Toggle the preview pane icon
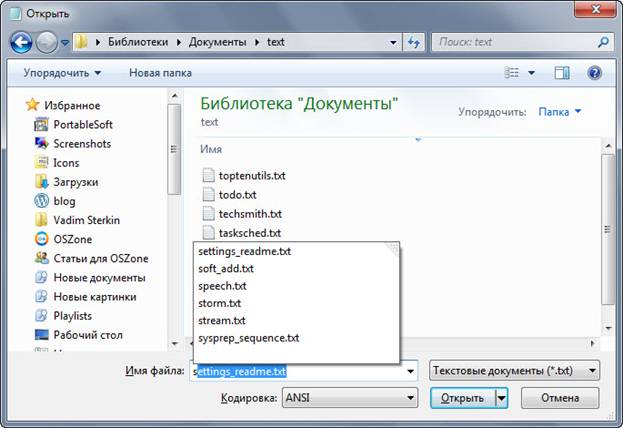 click(x=562, y=73)
